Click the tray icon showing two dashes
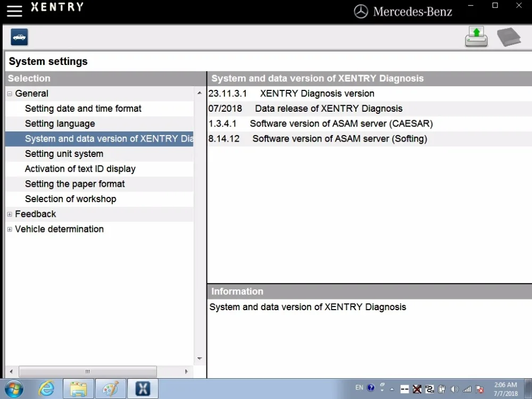Viewport: 532px width, 399px height. click(404, 389)
